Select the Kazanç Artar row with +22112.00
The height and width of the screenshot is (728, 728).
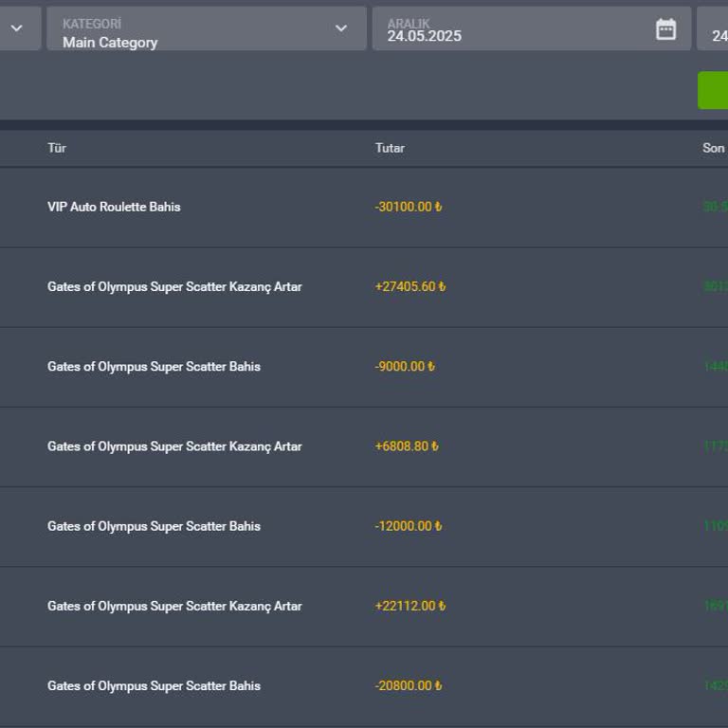click(364, 607)
